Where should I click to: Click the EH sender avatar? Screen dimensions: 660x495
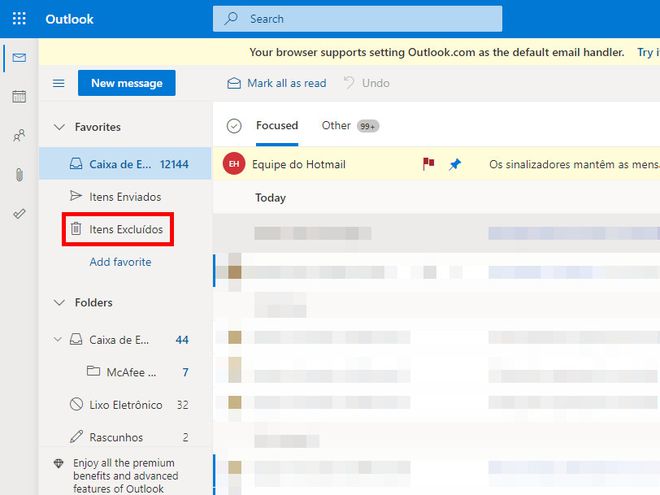(x=234, y=164)
